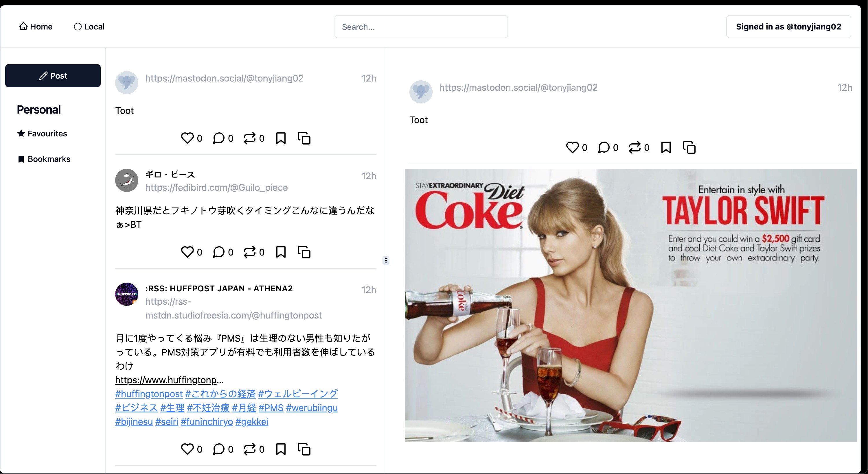868x474 pixels.
Task: Boost the Toot in the detail pane
Action: (635, 147)
